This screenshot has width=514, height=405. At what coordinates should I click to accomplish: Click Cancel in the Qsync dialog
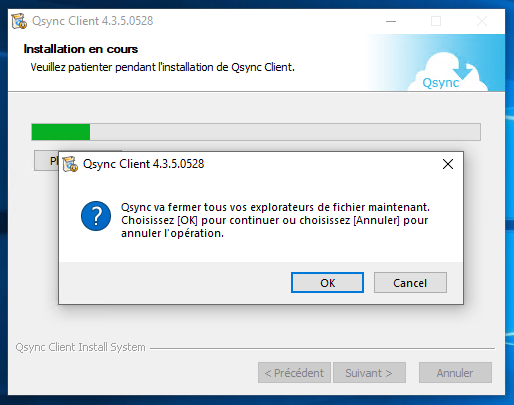(410, 283)
